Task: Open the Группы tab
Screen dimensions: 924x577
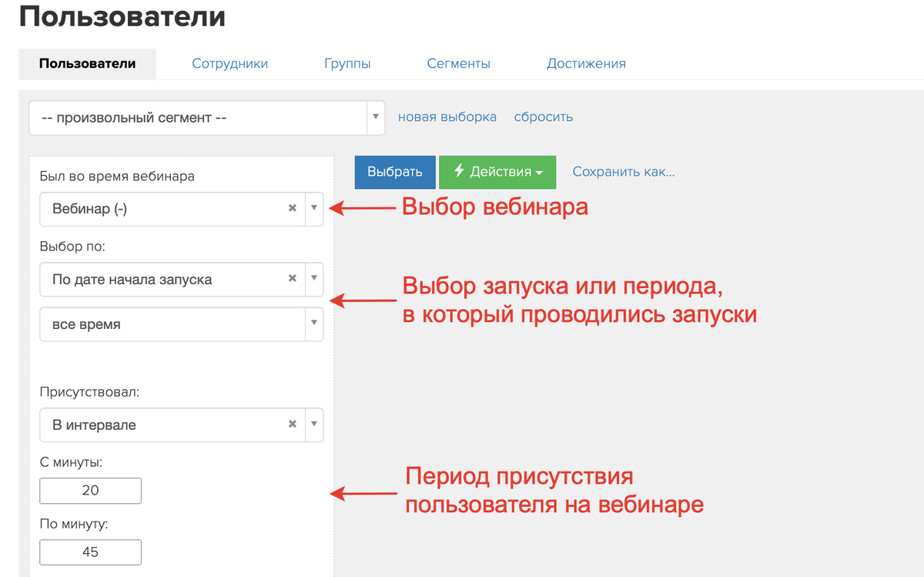Action: [x=348, y=64]
